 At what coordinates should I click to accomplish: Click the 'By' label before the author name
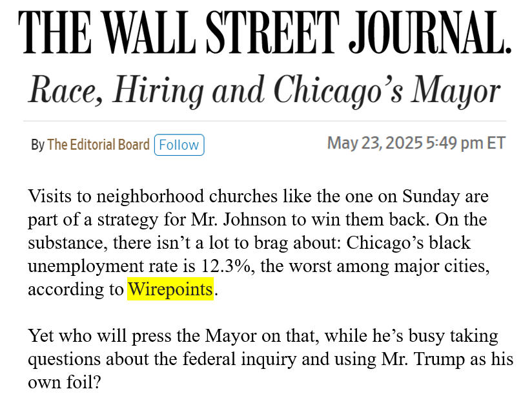pos(37,145)
